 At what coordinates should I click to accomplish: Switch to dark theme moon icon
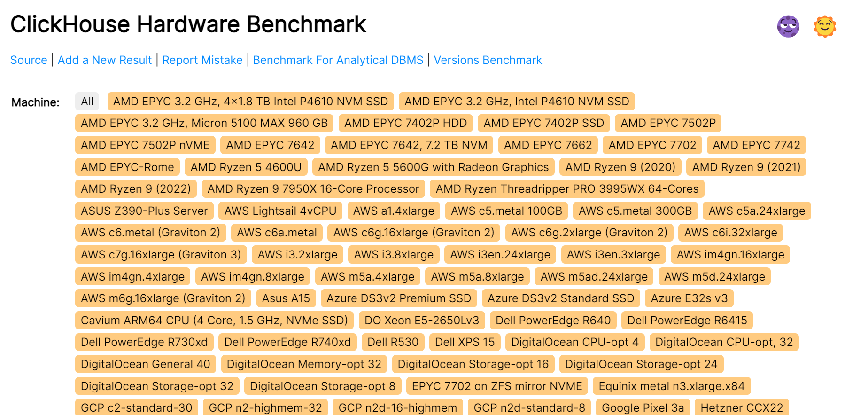click(788, 26)
